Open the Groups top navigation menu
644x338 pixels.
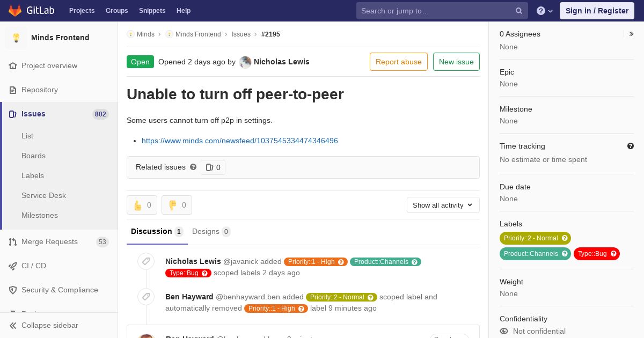click(x=117, y=11)
